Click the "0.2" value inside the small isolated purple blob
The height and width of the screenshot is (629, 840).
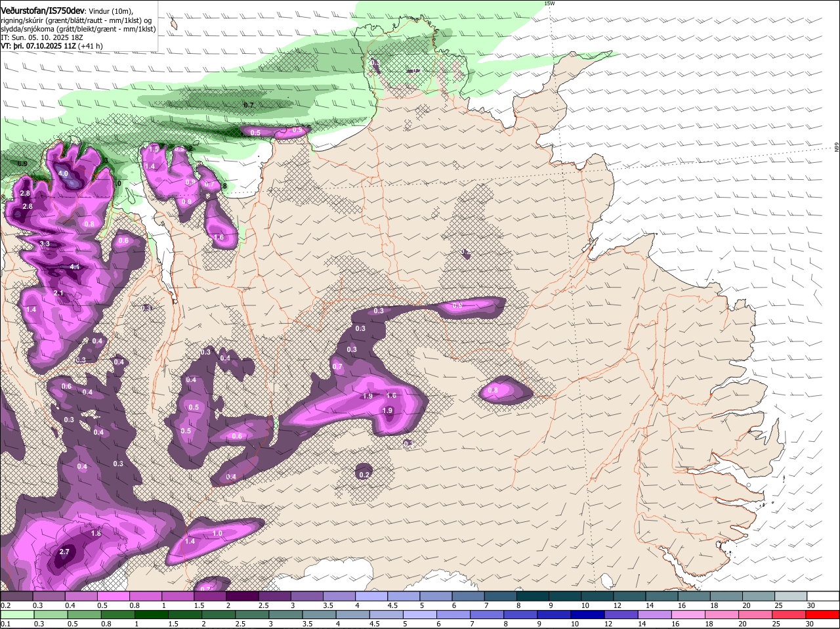(365, 474)
